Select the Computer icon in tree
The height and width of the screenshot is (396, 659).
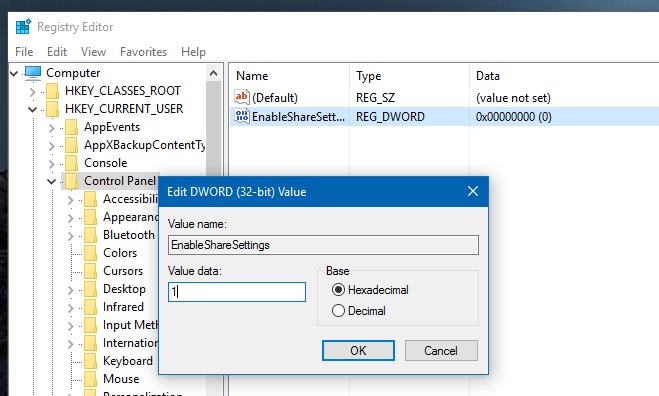click(x=33, y=73)
